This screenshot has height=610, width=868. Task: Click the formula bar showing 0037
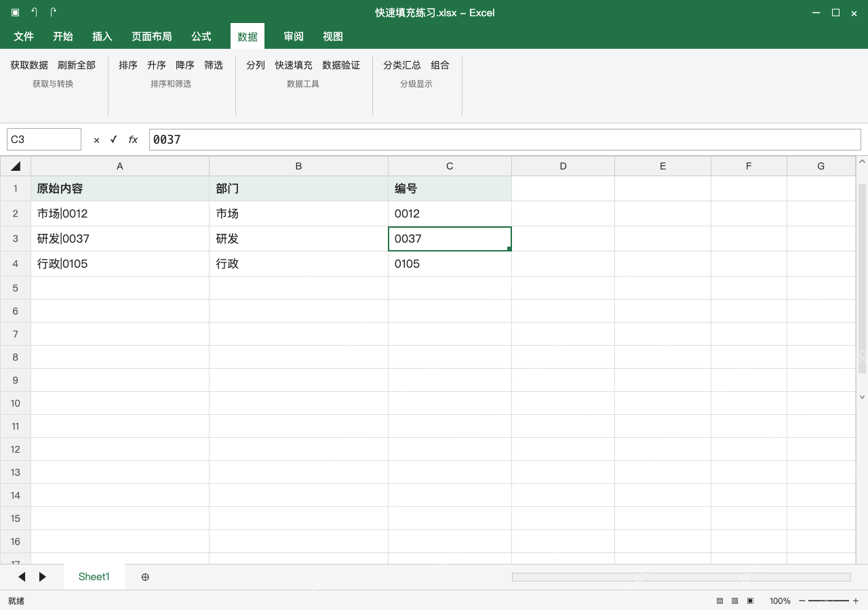(505, 139)
